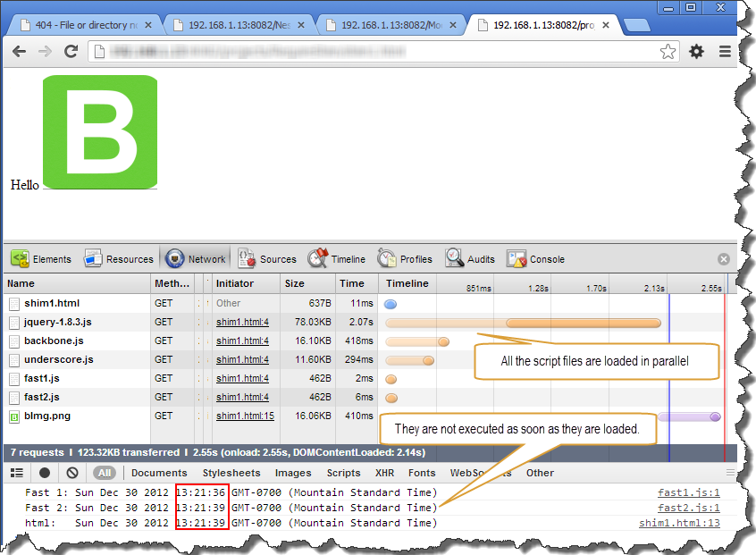Open initiator link for backbone.js
The width and height of the screenshot is (756, 555).
[x=242, y=341]
